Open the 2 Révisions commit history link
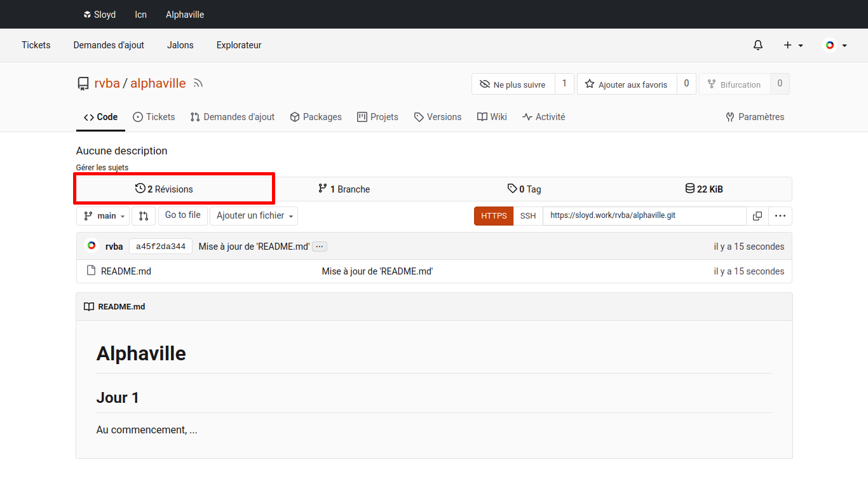This screenshot has width=868, height=488. [164, 189]
